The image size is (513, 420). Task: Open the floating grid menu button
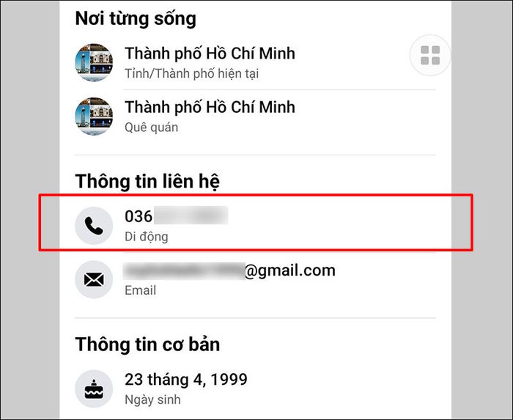430,55
